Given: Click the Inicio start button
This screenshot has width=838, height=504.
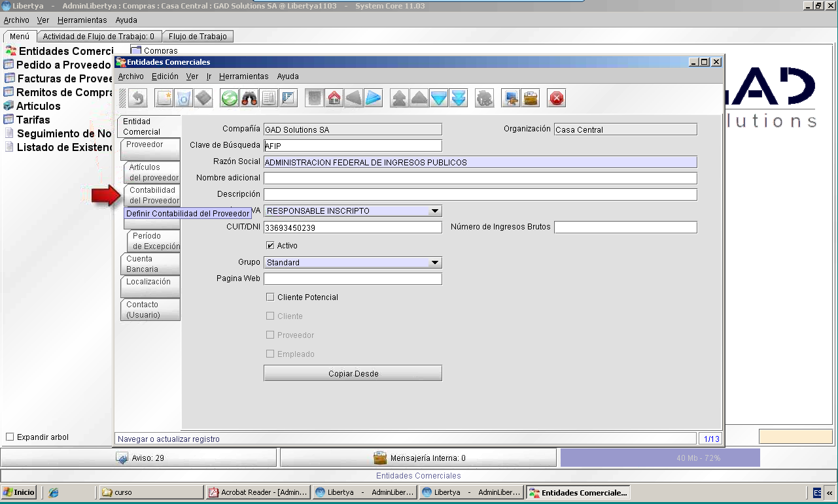Looking at the screenshot, I should [19, 492].
